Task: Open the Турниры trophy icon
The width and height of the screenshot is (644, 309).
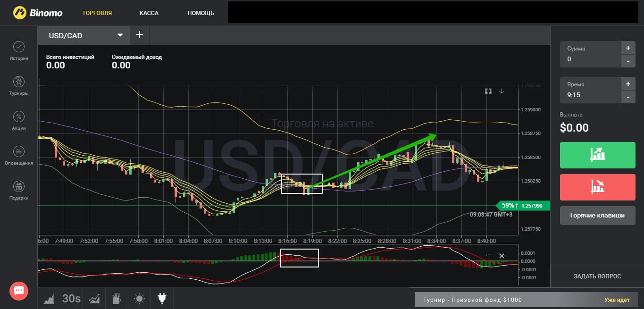Action: 18,85
